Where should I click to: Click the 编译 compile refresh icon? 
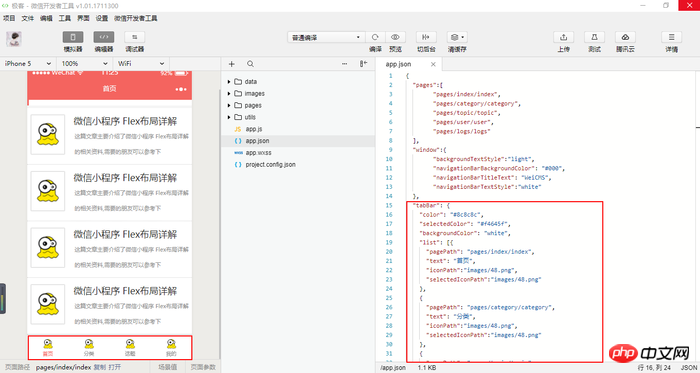[375, 37]
